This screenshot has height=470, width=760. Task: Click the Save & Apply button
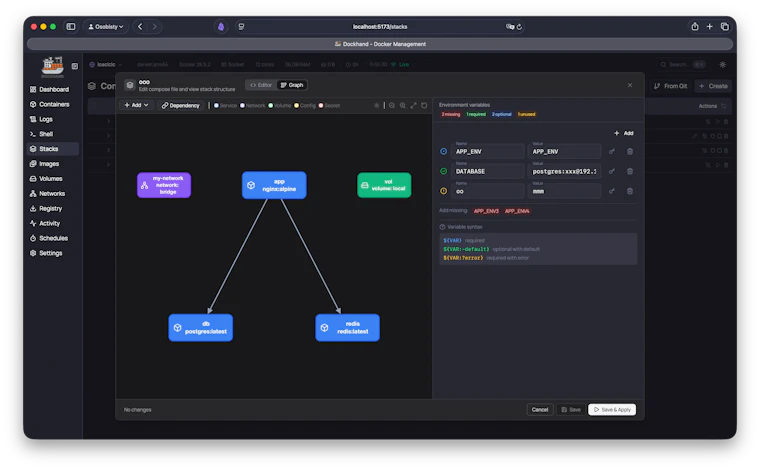(612, 410)
